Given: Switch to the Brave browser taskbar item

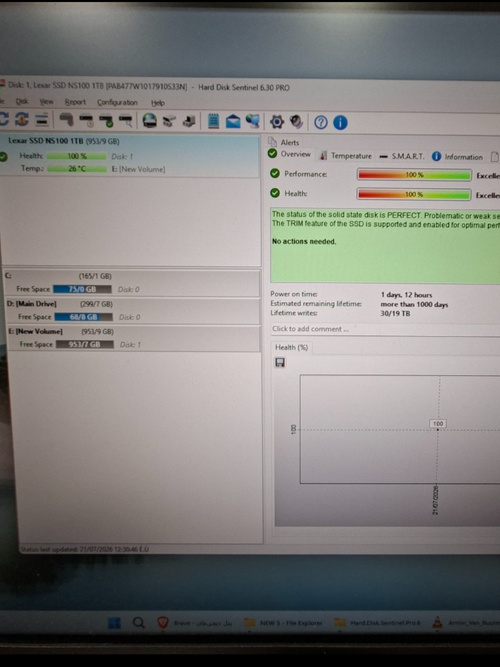Looking at the screenshot, I should 195,623.
